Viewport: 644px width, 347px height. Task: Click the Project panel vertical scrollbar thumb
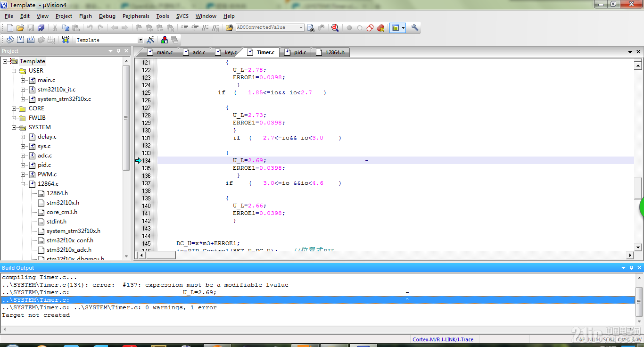click(x=126, y=118)
